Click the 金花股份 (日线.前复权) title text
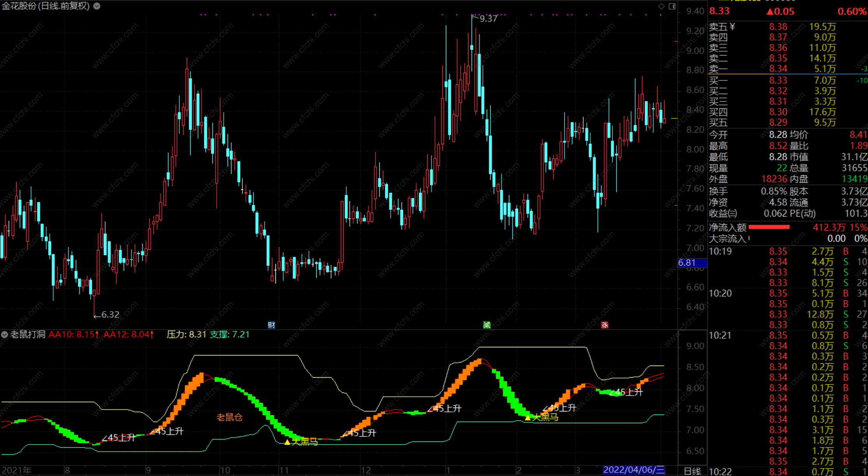 click(x=46, y=6)
